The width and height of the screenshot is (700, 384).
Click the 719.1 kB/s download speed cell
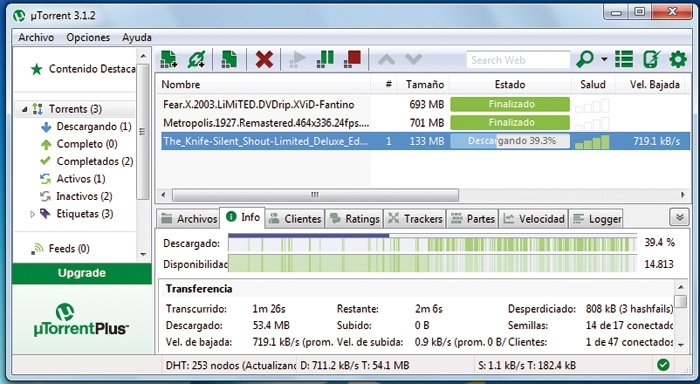(656, 141)
